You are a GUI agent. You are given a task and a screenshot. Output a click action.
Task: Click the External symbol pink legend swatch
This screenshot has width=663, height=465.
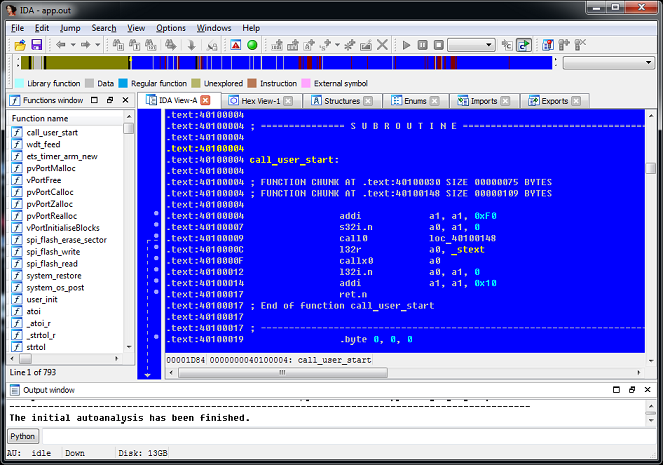point(306,83)
